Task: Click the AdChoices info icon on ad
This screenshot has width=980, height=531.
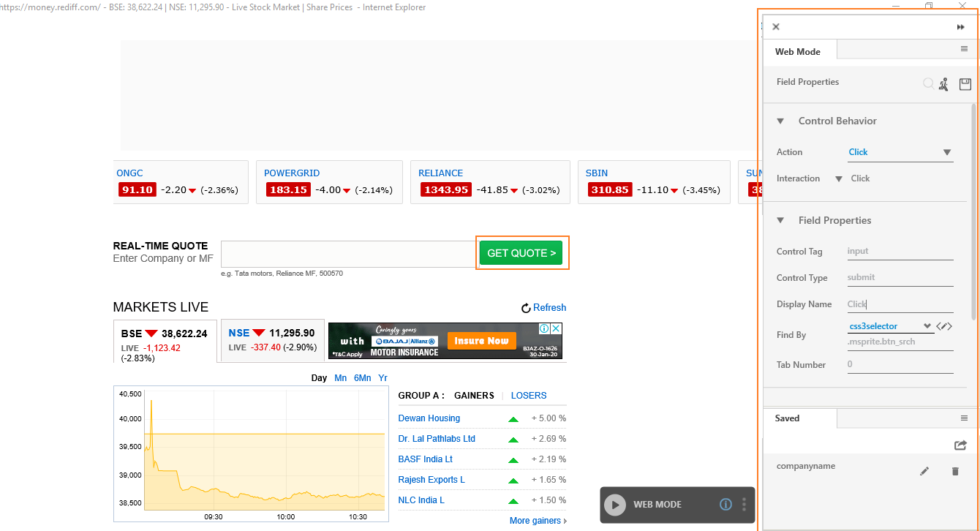Action: pyautogui.click(x=544, y=329)
